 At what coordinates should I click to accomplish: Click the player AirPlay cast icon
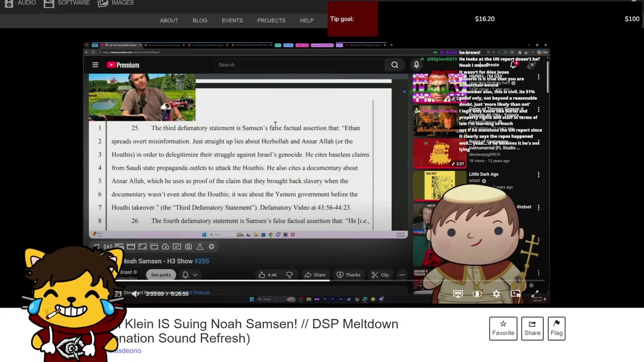pyautogui.click(x=457, y=294)
